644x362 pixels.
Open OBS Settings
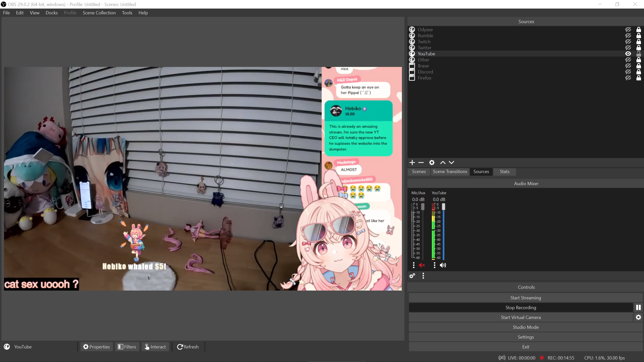tap(525, 337)
